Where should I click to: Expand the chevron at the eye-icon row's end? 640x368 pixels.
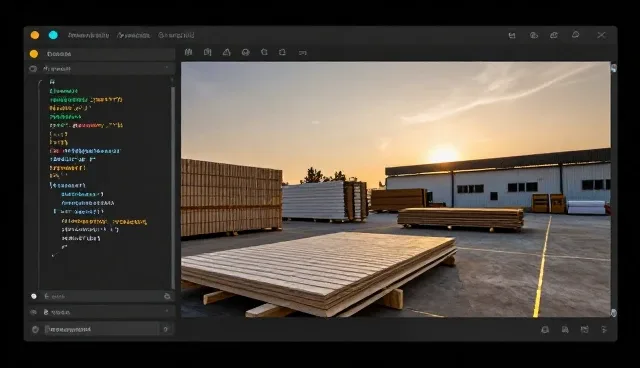point(167,312)
